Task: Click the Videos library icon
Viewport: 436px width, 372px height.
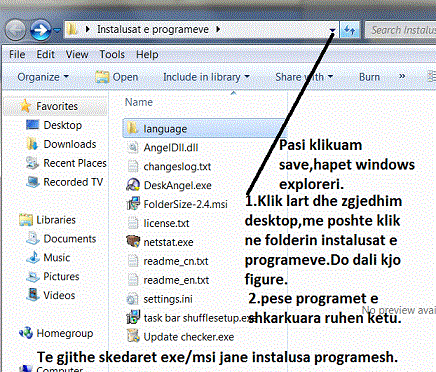Action: point(33,295)
